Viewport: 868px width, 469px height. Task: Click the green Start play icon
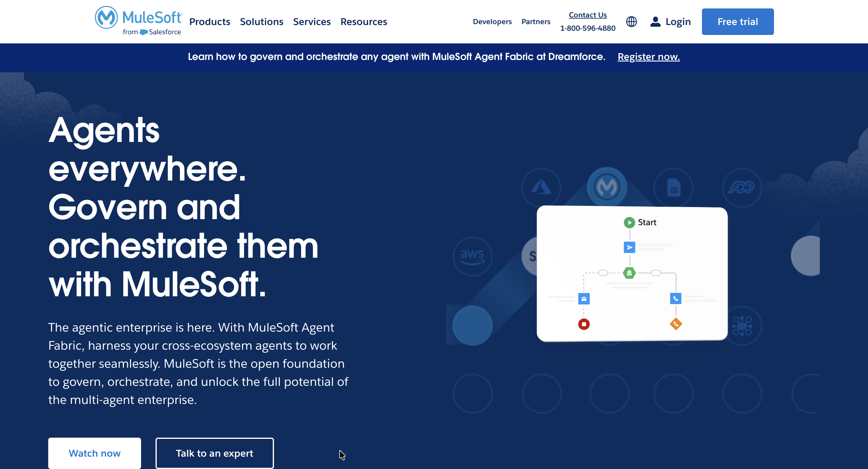[x=629, y=222]
